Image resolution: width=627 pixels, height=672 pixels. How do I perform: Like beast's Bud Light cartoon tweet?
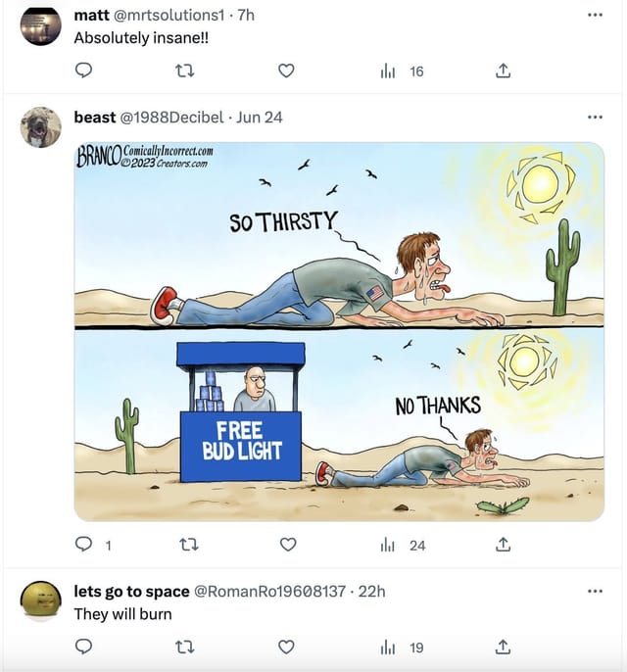pyautogui.click(x=286, y=545)
